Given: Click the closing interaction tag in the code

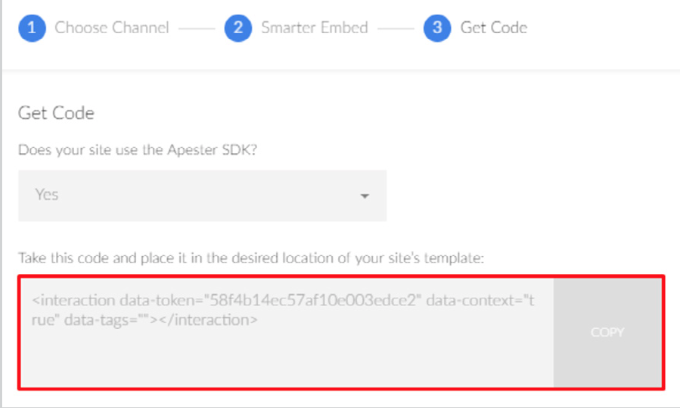Looking at the screenshot, I should click(x=208, y=320).
